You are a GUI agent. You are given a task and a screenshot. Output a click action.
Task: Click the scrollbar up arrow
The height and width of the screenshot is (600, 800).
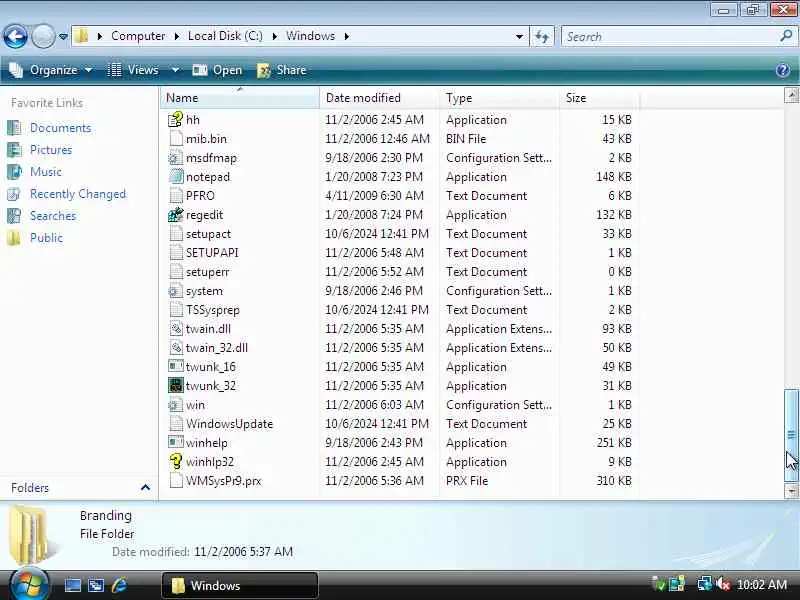click(791, 95)
